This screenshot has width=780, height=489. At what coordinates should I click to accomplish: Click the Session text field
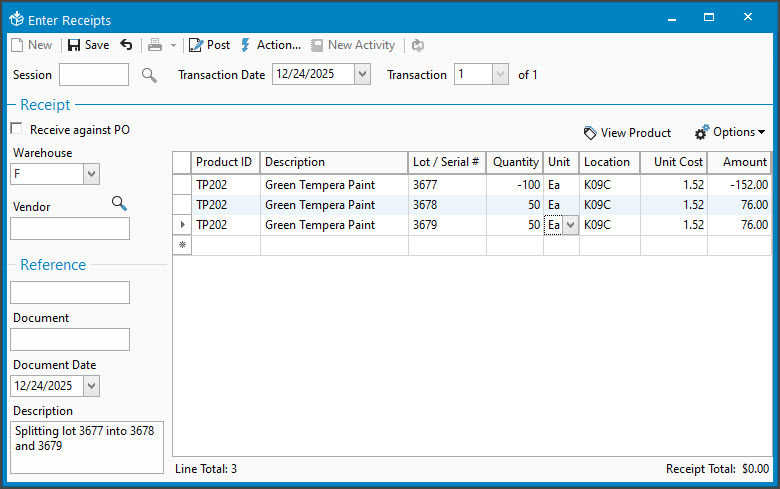(94, 75)
